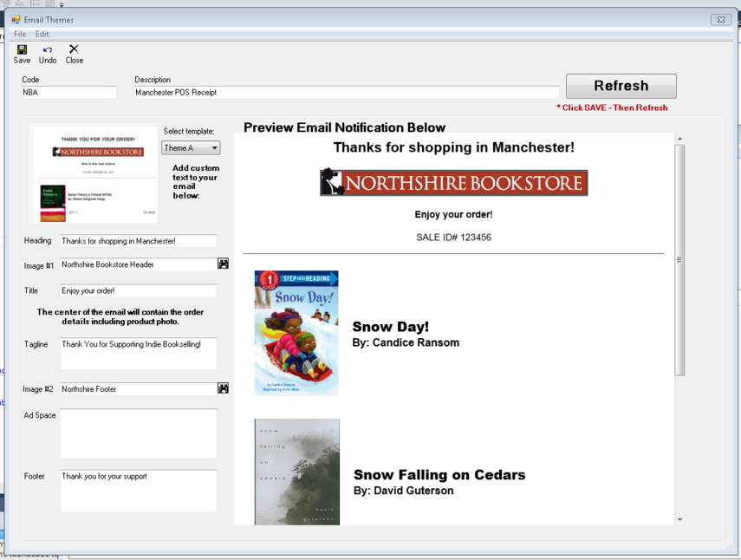Click the Image #2 text field
Image resolution: width=741 pixels, height=560 pixels.
(x=139, y=389)
